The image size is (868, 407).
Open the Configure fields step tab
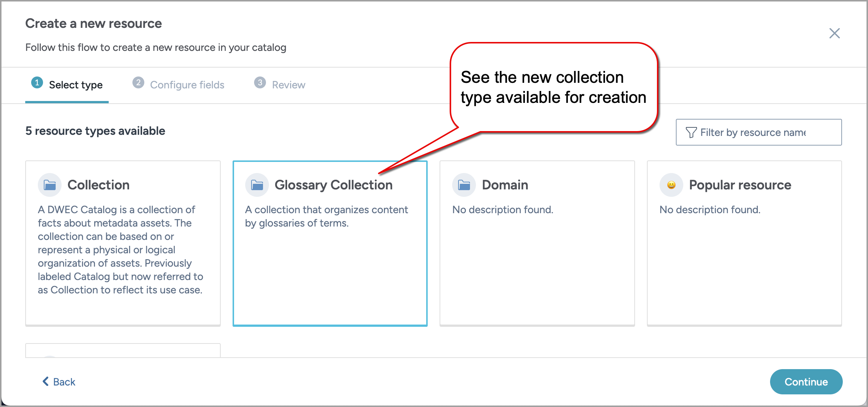[x=178, y=85]
